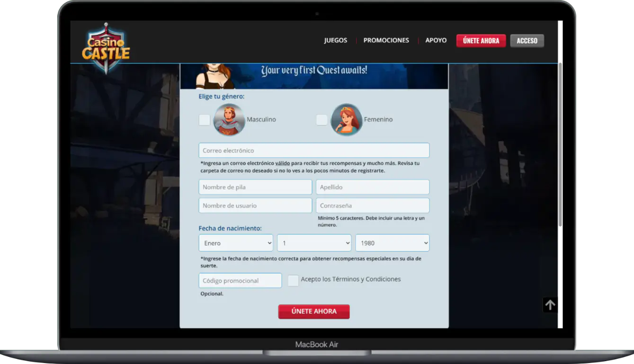Click the Femenino queen avatar
The width and height of the screenshot is (634, 364).
coord(346,120)
